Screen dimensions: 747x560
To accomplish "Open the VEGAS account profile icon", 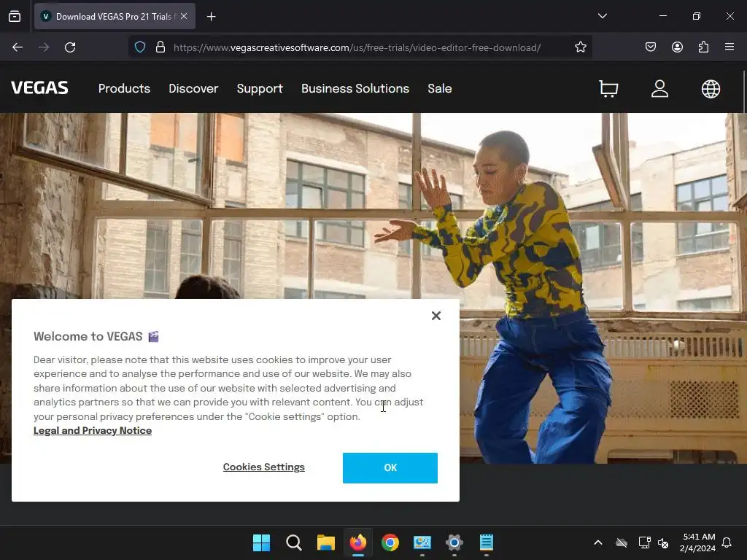I will coord(659,88).
